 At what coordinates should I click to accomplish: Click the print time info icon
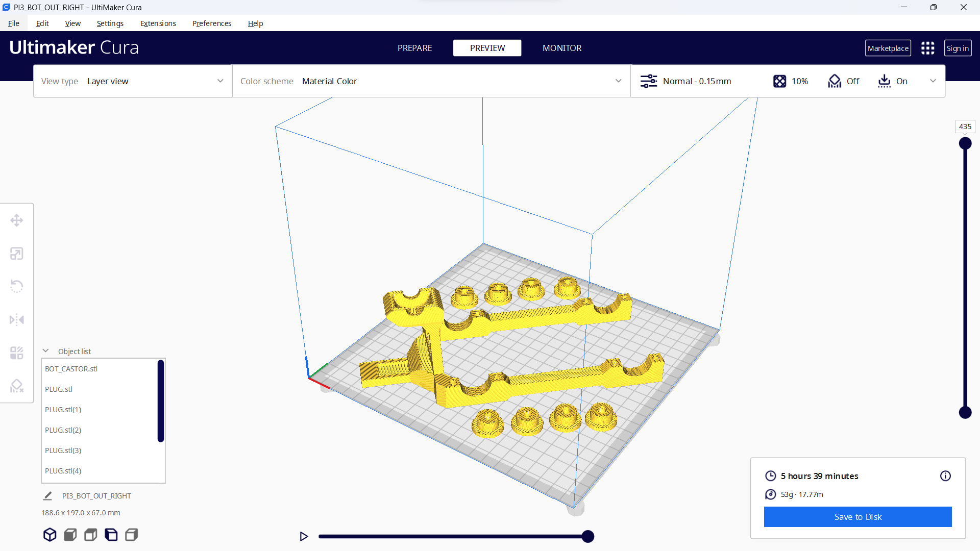pyautogui.click(x=945, y=476)
